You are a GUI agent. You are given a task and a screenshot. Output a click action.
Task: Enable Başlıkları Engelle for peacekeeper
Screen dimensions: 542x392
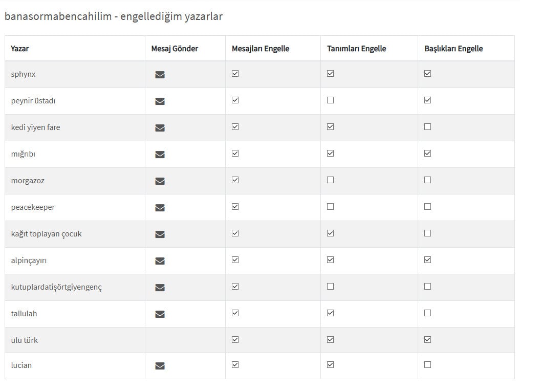pyautogui.click(x=427, y=207)
